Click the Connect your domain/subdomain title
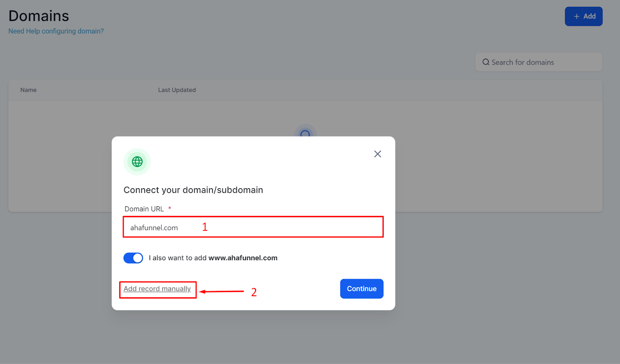The image size is (620, 364). [x=193, y=190]
